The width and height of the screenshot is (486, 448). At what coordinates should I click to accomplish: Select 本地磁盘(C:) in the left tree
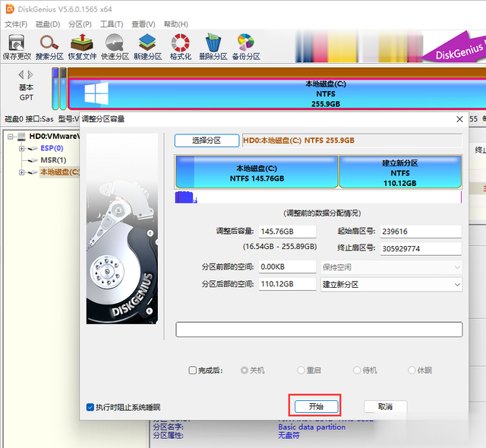click(x=60, y=172)
